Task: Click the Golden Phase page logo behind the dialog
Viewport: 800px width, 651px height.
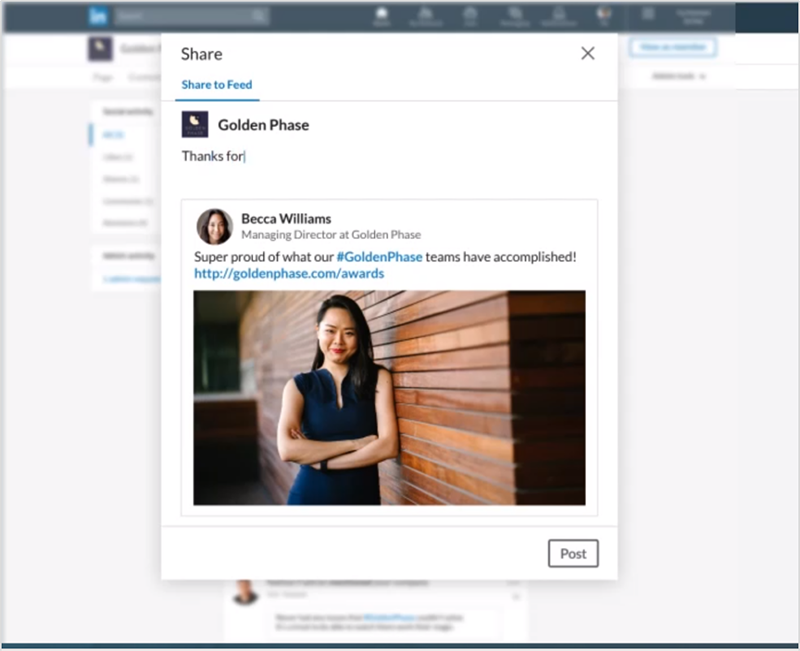Action: point(100,48)
